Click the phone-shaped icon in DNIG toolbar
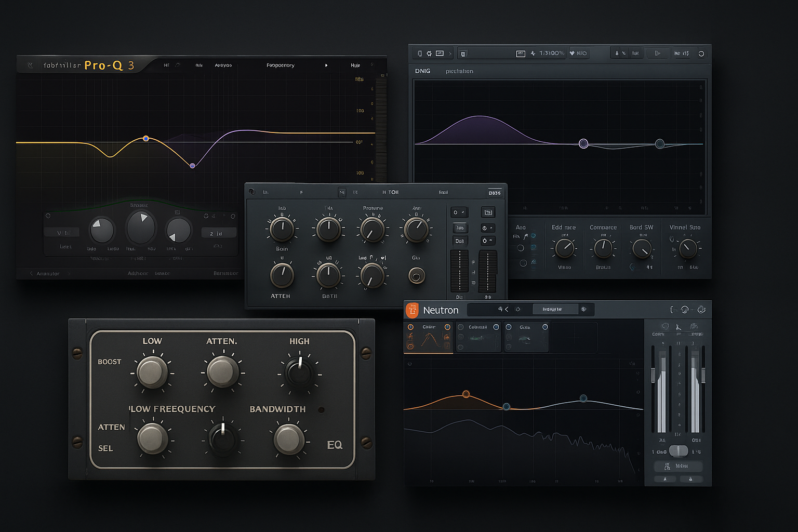 click(420, 54)
